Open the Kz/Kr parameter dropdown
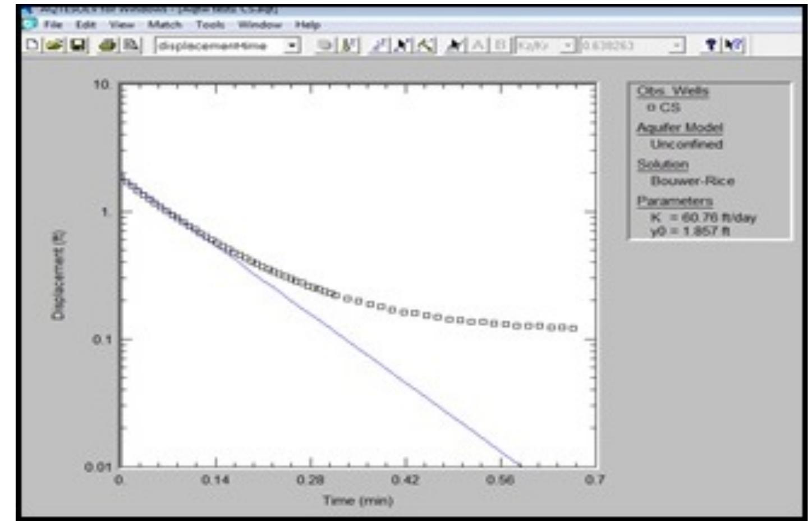This screenshot has height=521, width=812. 568,45
